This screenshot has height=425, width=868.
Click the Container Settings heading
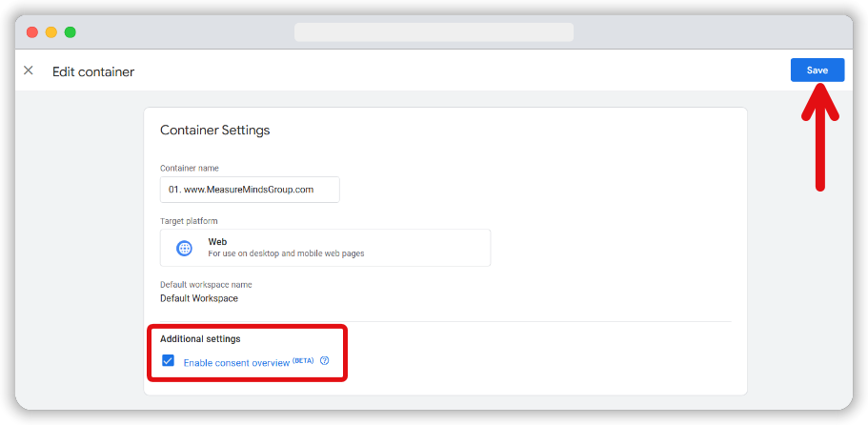pyautogui.click(x=214, y=130)
